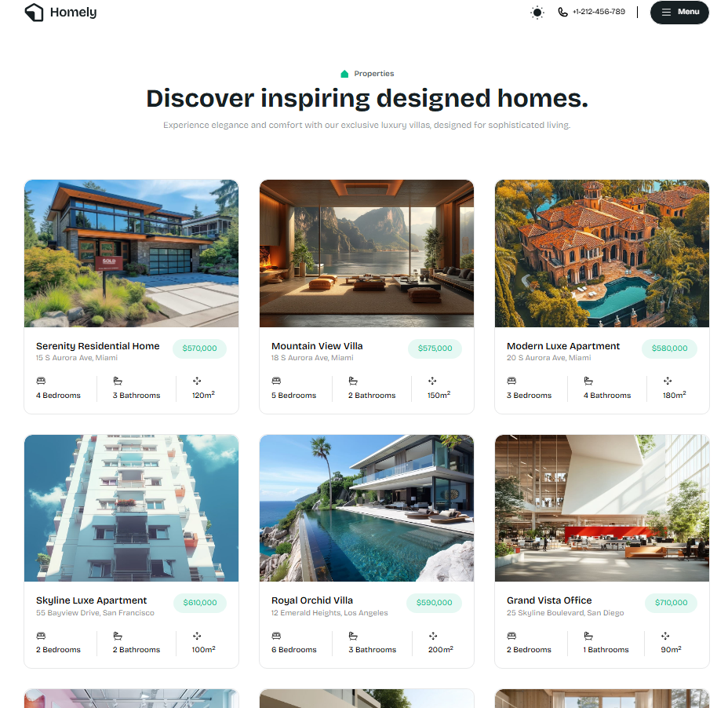Click area icon on Grand Vista Office
Screen dimensions: 728x708
(665, 636)
